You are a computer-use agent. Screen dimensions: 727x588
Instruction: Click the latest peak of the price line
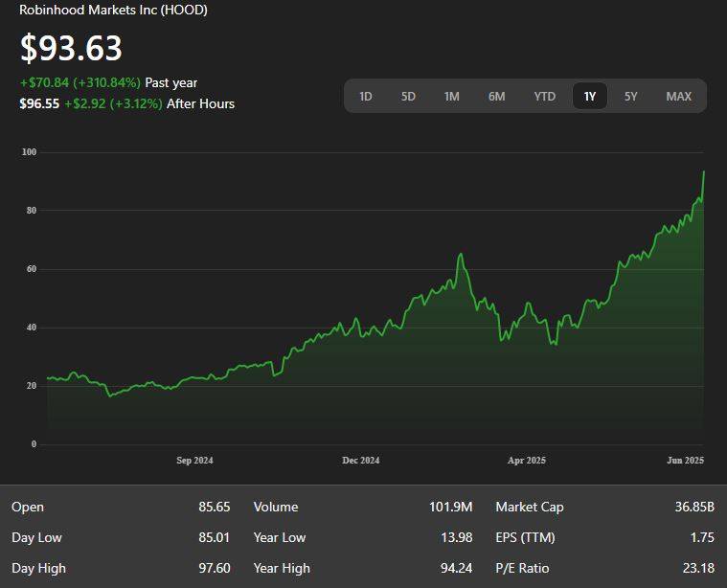pyautogui.click(x=703, y=172)
